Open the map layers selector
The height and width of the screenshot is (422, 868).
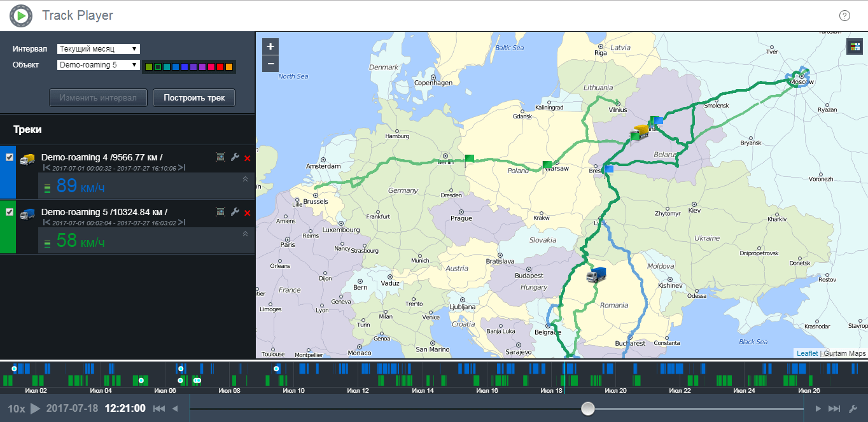coord(853,46)
